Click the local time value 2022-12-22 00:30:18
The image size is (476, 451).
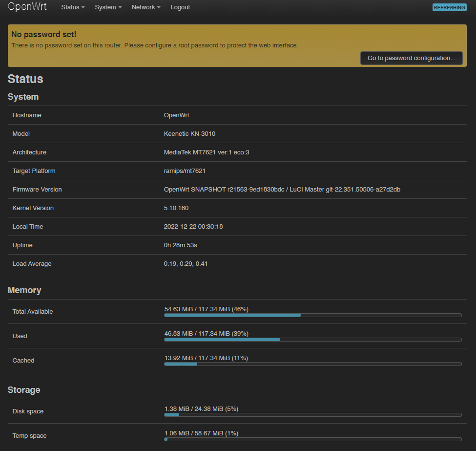coord(193,226)
